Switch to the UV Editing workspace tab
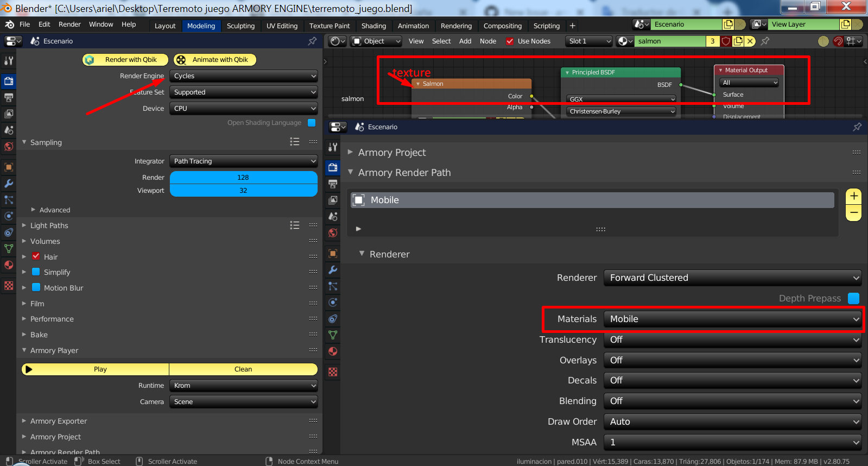Screen dimensions: 868x466 [x=282, y=26]
